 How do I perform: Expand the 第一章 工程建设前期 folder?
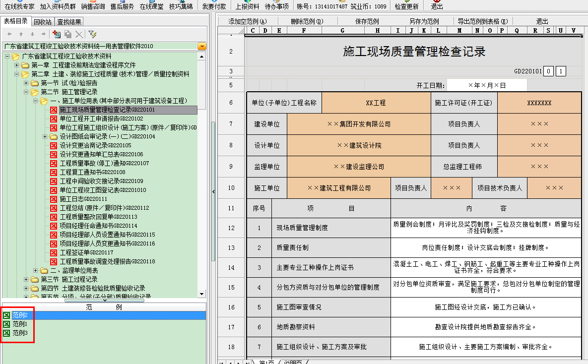(x=16, y=65)
